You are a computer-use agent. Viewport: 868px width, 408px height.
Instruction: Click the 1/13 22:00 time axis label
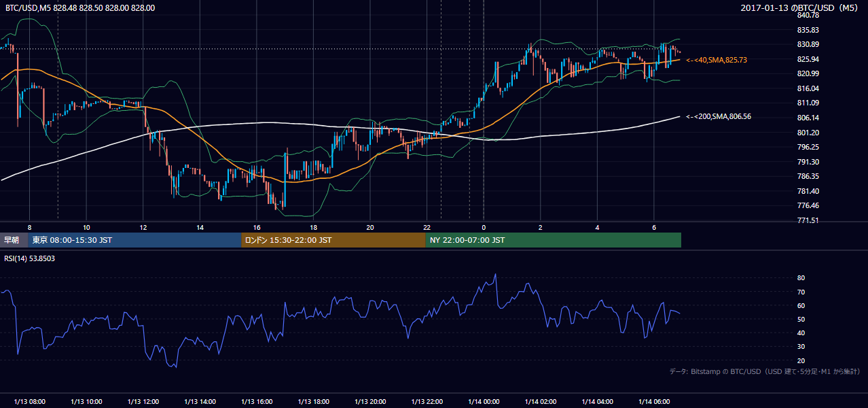pos(427,402)
